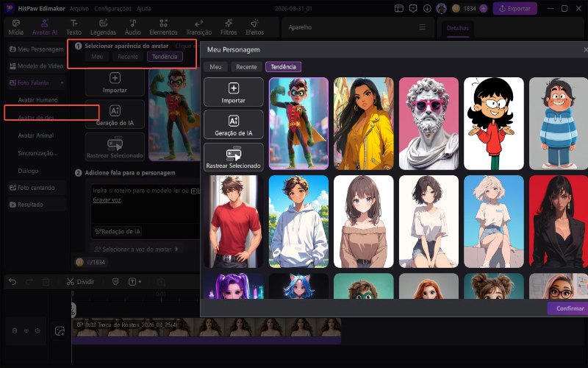The width and height of the screenshot is (588, 368).
Task: Open the Mídia panel in top toolbar
Action: (x=15, y=28)
